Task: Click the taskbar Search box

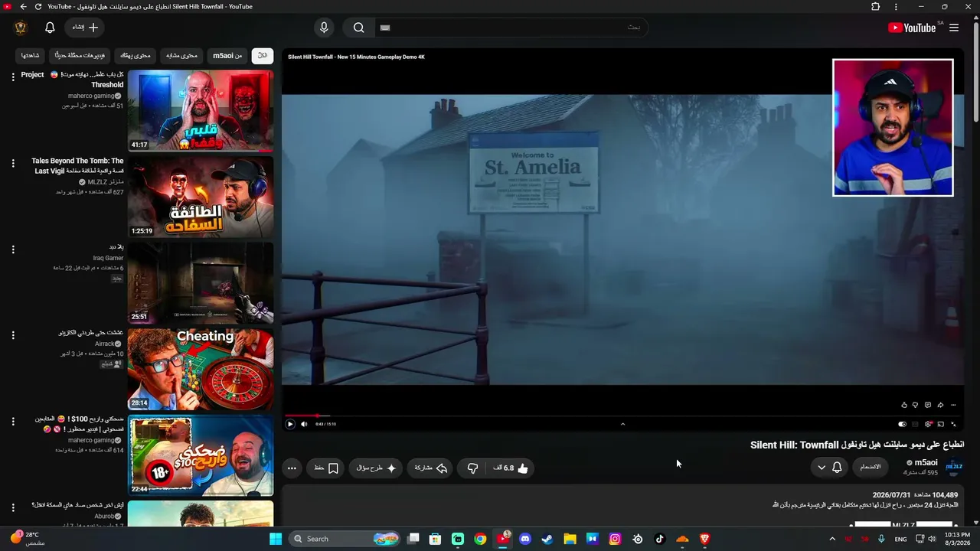Action: point(345,539)
